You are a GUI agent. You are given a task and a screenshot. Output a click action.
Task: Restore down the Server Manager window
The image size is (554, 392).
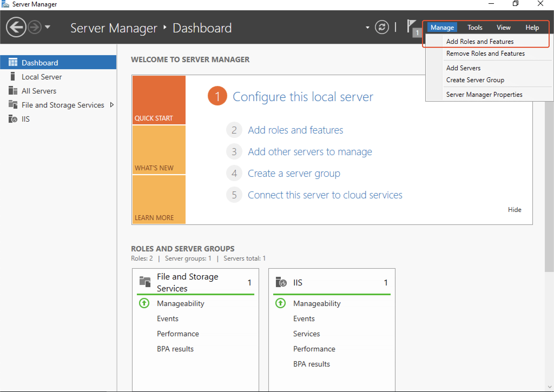click(x=516, y=4)
